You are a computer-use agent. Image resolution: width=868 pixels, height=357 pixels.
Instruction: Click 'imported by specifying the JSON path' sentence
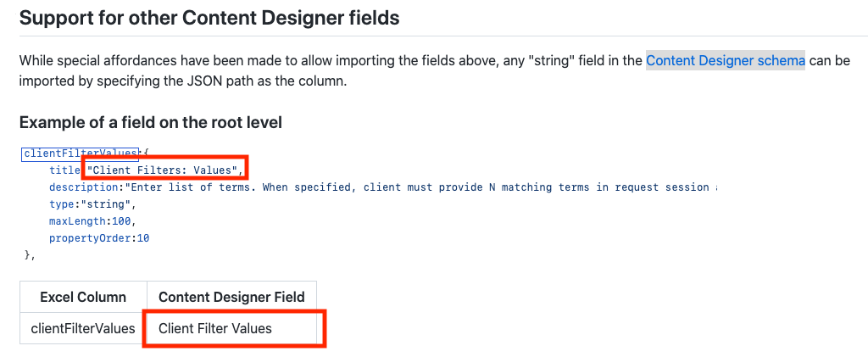183,81
